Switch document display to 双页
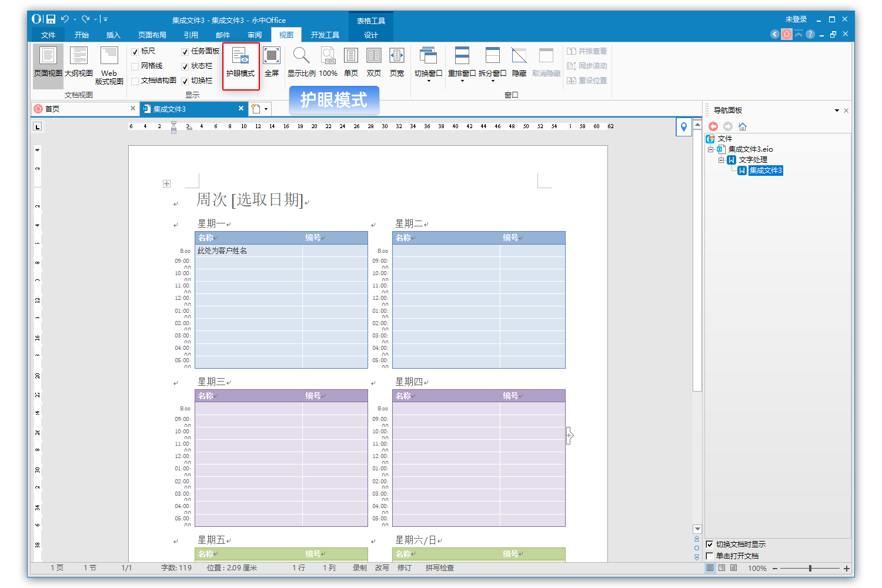Image resolution: width=882 pixels, height=588 pixels. [374, 65]
